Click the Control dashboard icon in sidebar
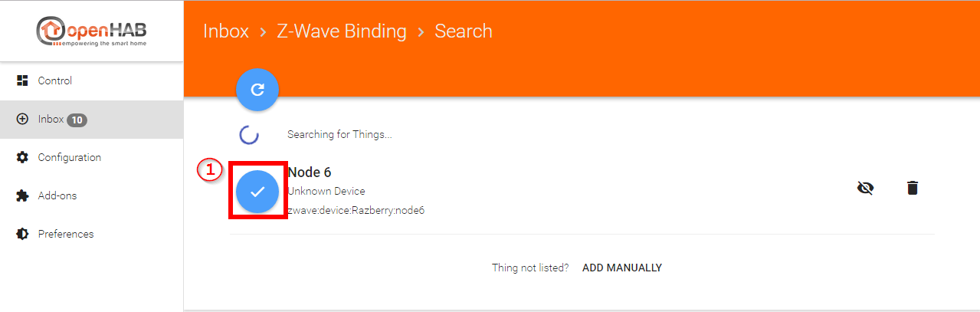 pos(22,80)
